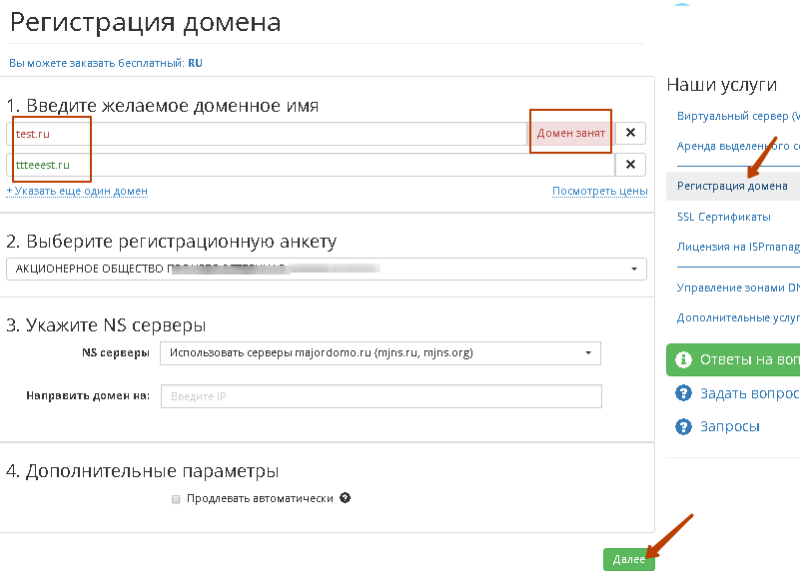
Task: Open SSL Сертификаты in sidebar
Action: (724, 216)
